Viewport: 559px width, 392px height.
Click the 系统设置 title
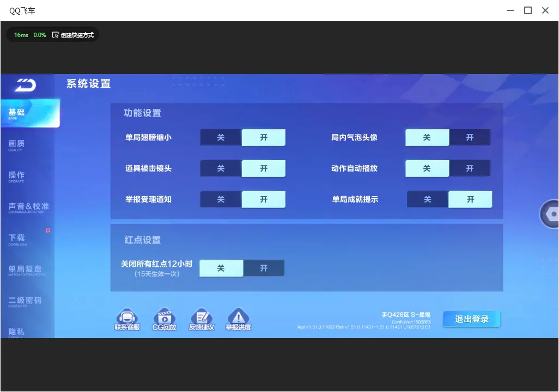point(89,84)
